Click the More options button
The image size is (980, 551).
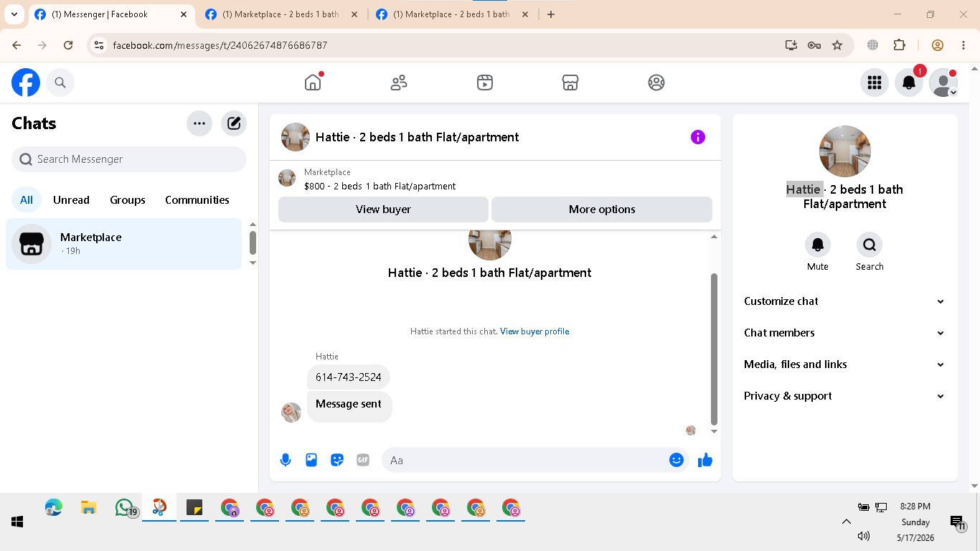[x=602, y=209]
